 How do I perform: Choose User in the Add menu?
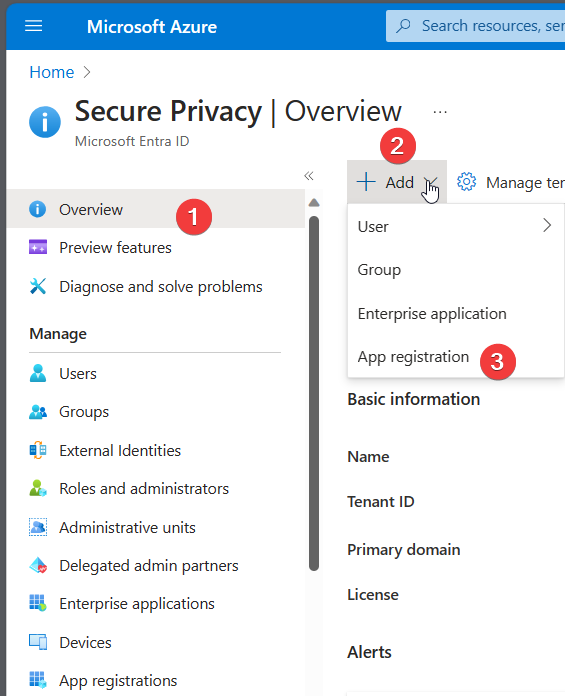pyautogui.click(x=456, y=226)
